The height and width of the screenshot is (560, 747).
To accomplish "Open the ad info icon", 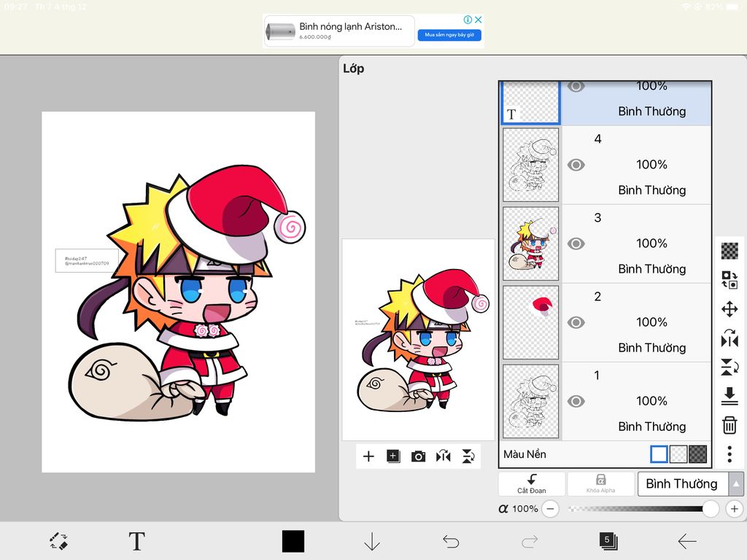I will point(468,20).
